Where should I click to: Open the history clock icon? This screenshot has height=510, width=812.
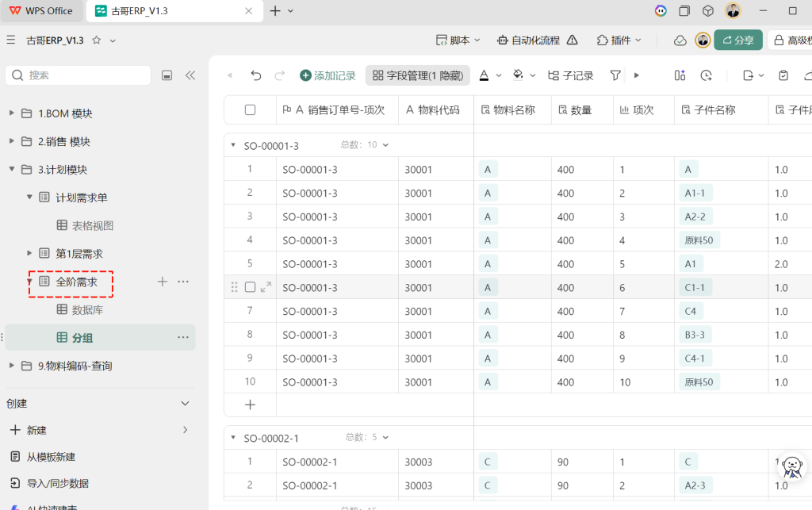(x=706, y=75)
